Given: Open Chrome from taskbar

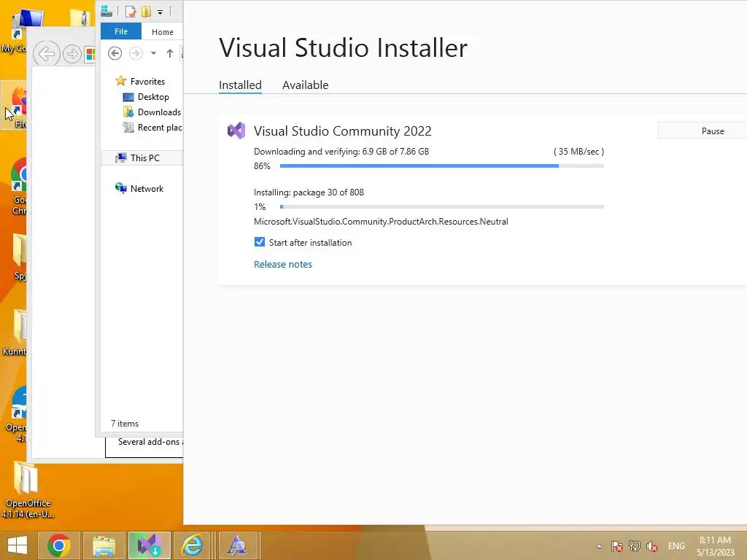Looking at the screenshot, I should click(58, 545).
